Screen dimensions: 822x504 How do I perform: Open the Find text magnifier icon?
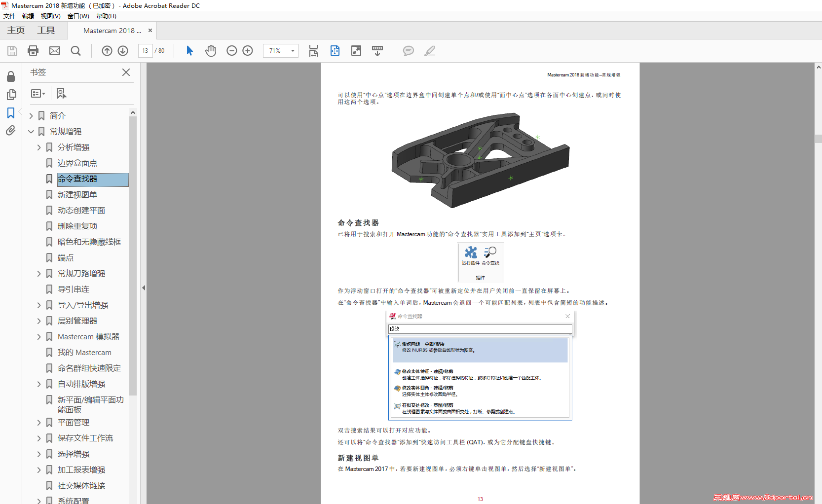pyautogui.click(x=75, y=51)
